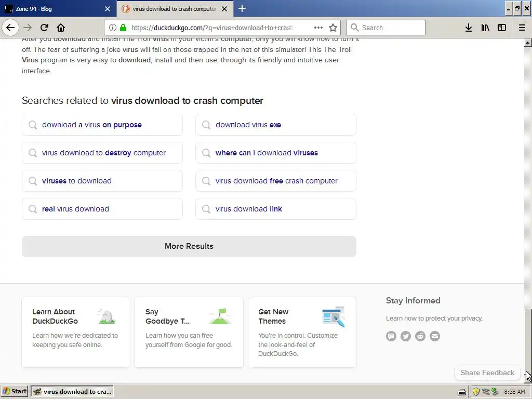This screenshot has width=532, height=399.
Task: Click the Stay Informed heading
Action: (x=413, y=301)
